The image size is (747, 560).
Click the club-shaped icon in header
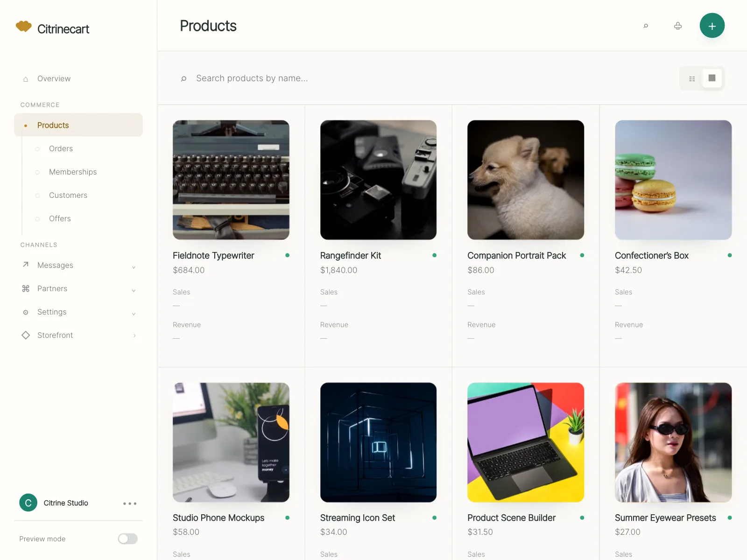coord(678,26)
